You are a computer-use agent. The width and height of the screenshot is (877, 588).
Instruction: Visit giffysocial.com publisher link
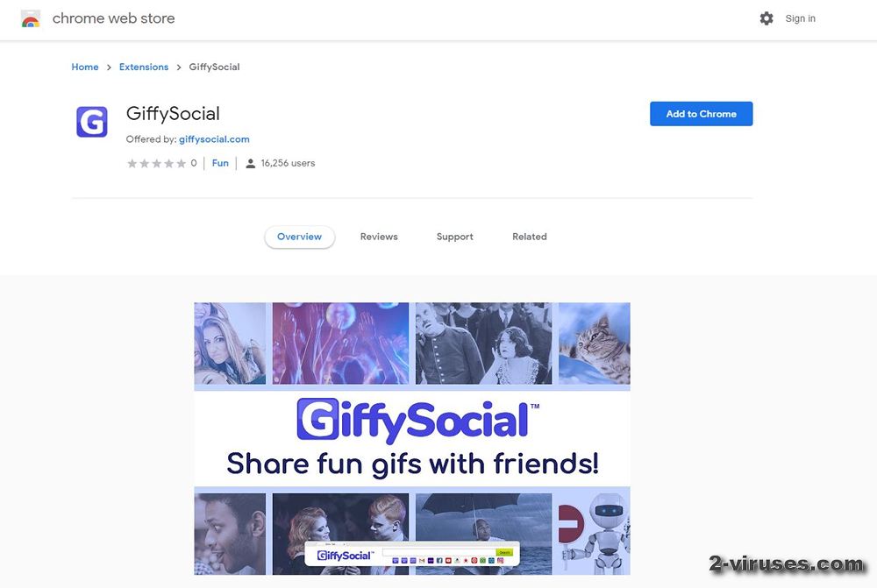214,139
